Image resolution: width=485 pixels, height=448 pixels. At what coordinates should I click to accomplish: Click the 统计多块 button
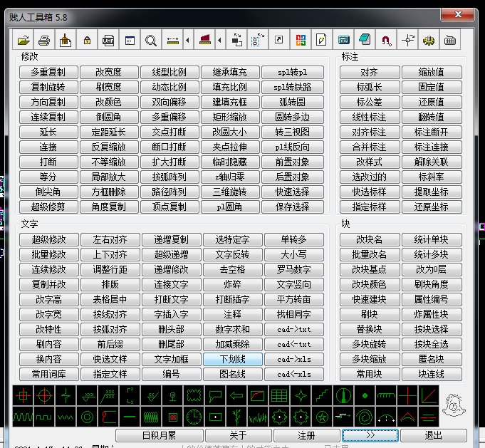(432, 255)
